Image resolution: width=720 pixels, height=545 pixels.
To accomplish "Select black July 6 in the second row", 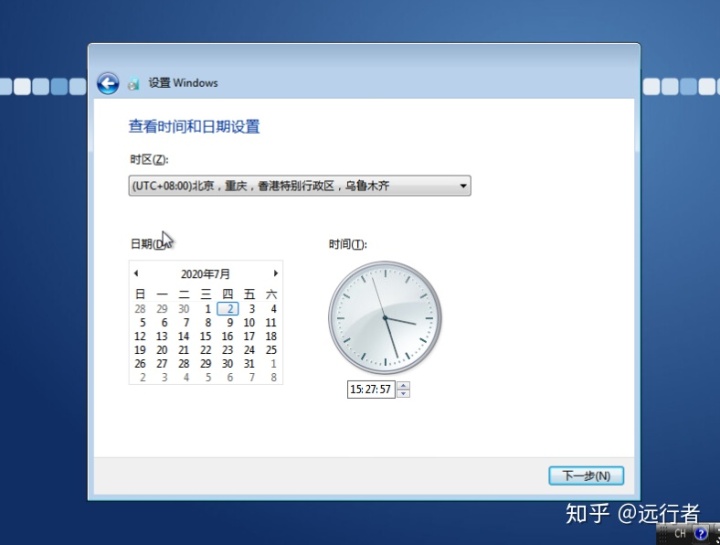I will [164, 323].
